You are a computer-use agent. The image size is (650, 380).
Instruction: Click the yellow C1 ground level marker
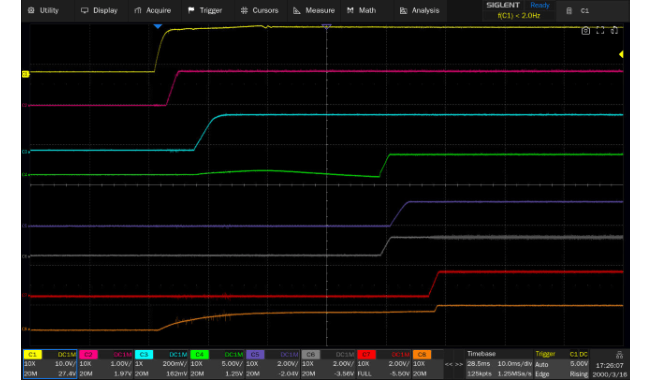click(26, 74)
